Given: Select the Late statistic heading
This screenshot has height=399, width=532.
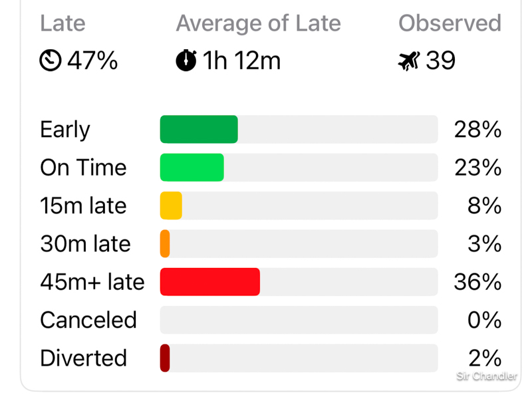Looking at the screenshot, I should coord(63,23).
